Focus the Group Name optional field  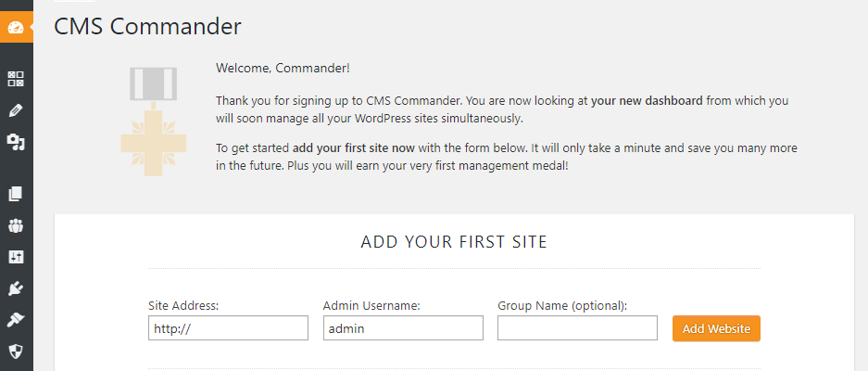point(577,327)
